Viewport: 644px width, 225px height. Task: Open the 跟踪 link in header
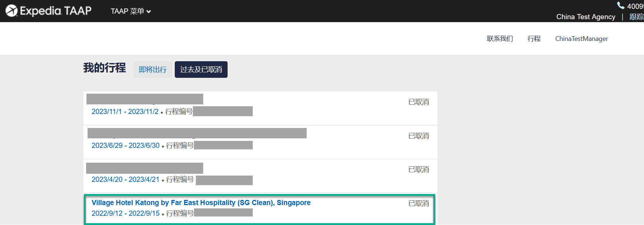tap(637, 17)
